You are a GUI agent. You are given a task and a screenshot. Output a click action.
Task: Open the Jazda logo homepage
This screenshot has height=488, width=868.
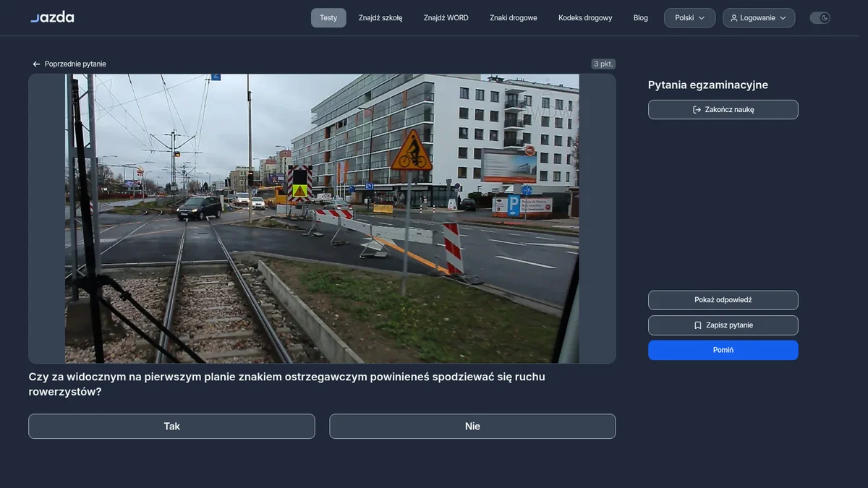tap(52, 17)
